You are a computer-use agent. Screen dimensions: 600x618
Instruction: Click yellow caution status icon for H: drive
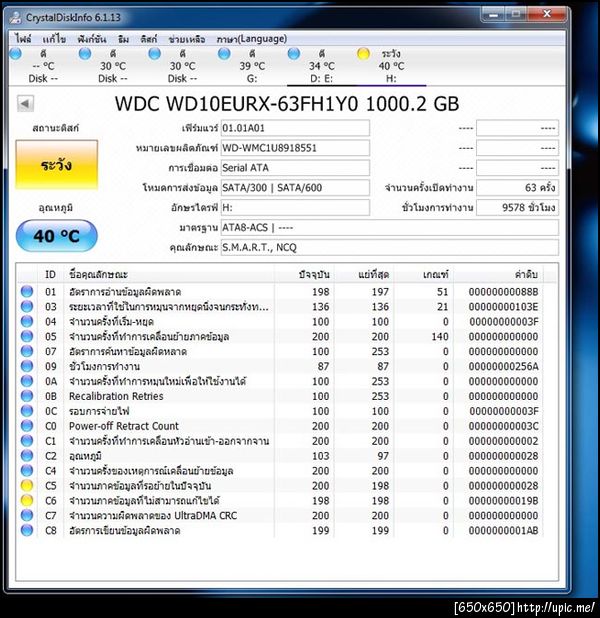(x=363, y=54)
